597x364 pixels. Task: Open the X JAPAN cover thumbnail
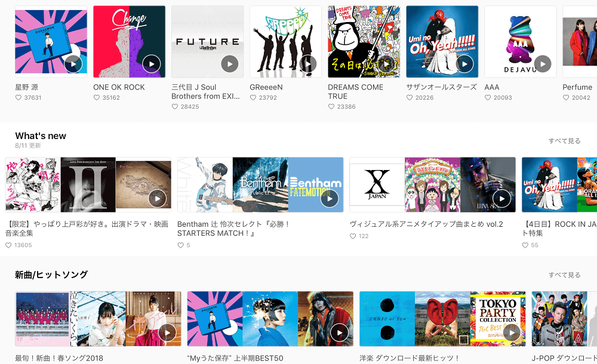coord(377,184)
